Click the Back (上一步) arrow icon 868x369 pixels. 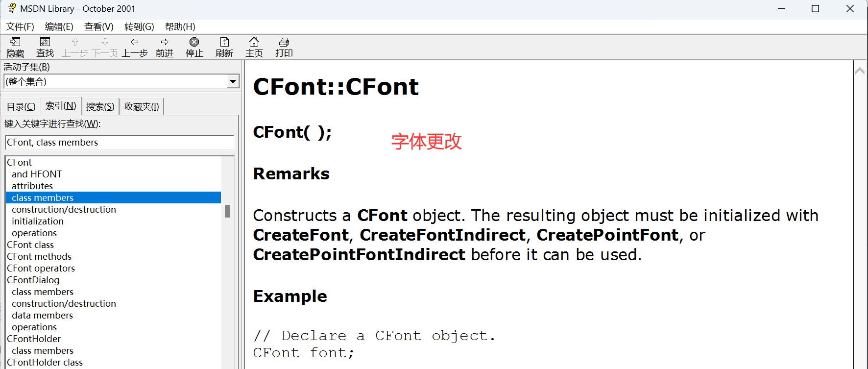pyautogui.click(x=135, y=42)
